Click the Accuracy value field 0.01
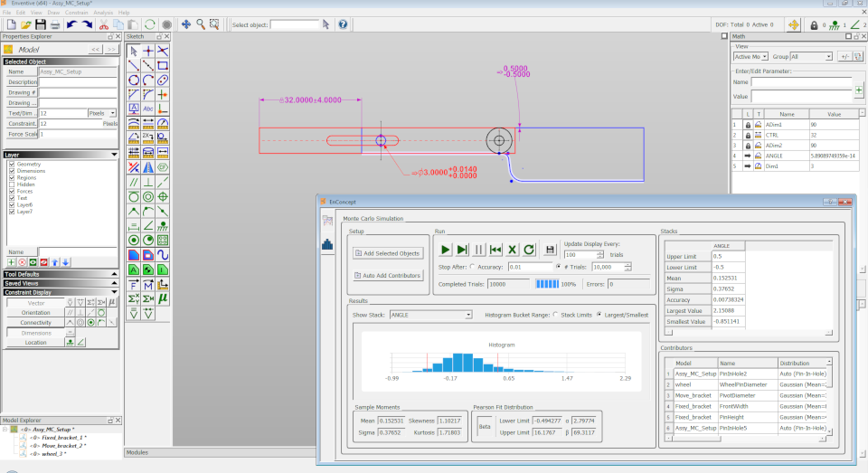Viewport: 868px width, 473px height. pos(531,267)
